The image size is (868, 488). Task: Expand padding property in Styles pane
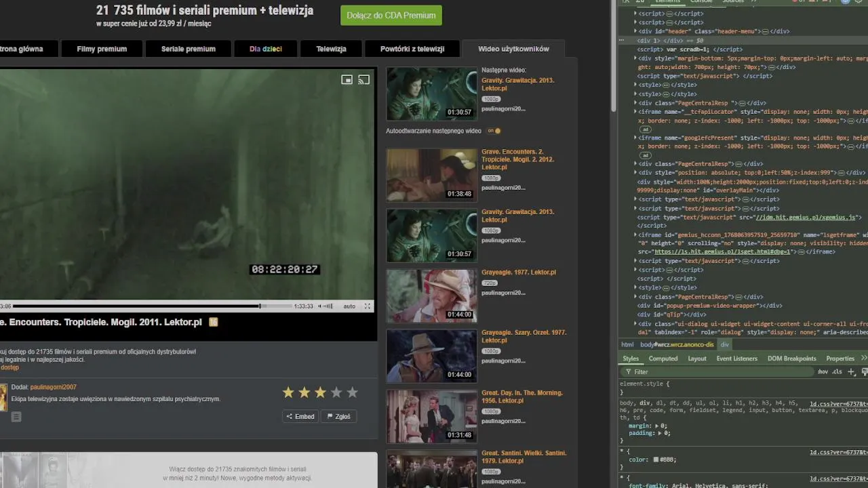click(660, 433)
